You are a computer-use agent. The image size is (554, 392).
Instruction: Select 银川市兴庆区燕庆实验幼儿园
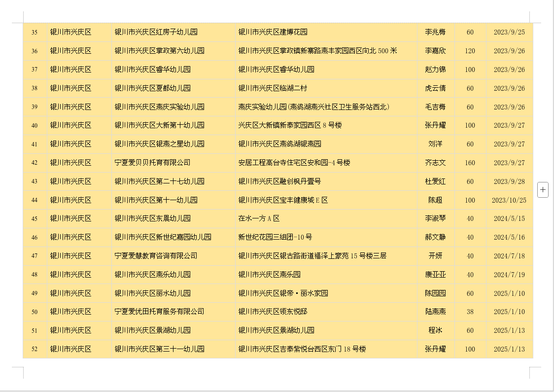[159, 107]
